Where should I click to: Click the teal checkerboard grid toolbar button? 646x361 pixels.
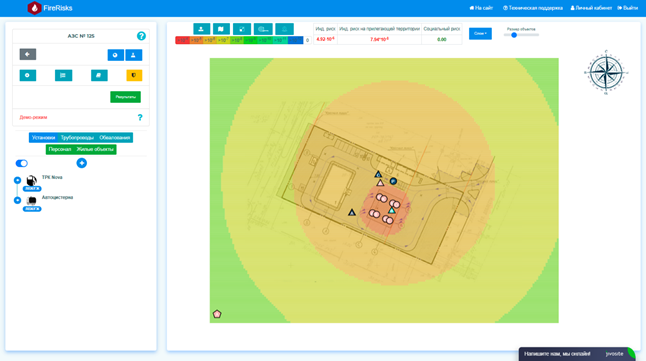pyautogui.click(x=242, y=29)
